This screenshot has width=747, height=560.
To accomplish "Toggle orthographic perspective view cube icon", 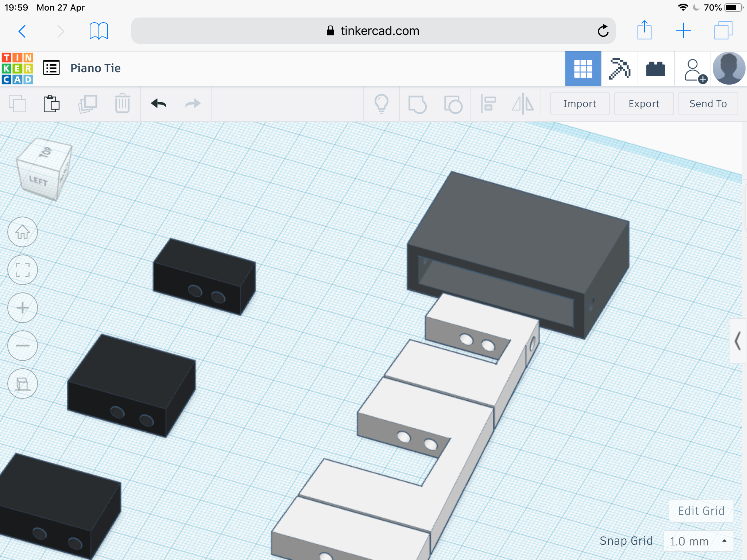I will 23,384.
